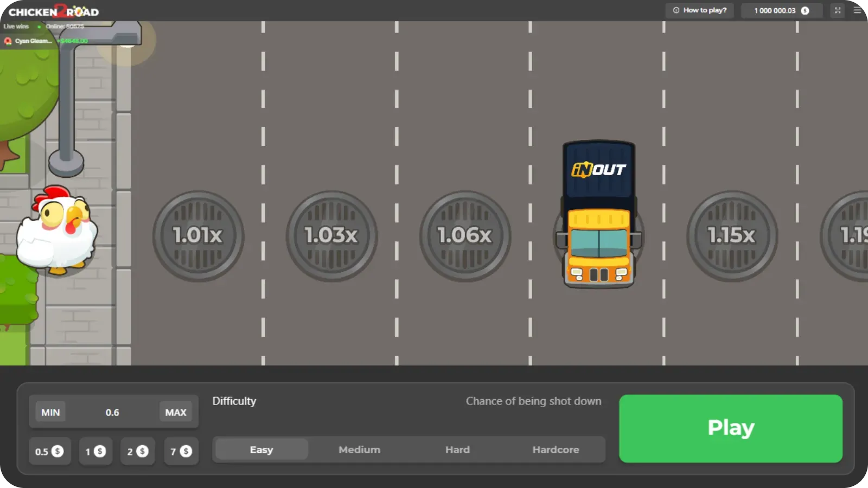The image size is (868, 488).
Task: Open the hamburger menu icon
Action: [857, 10]
